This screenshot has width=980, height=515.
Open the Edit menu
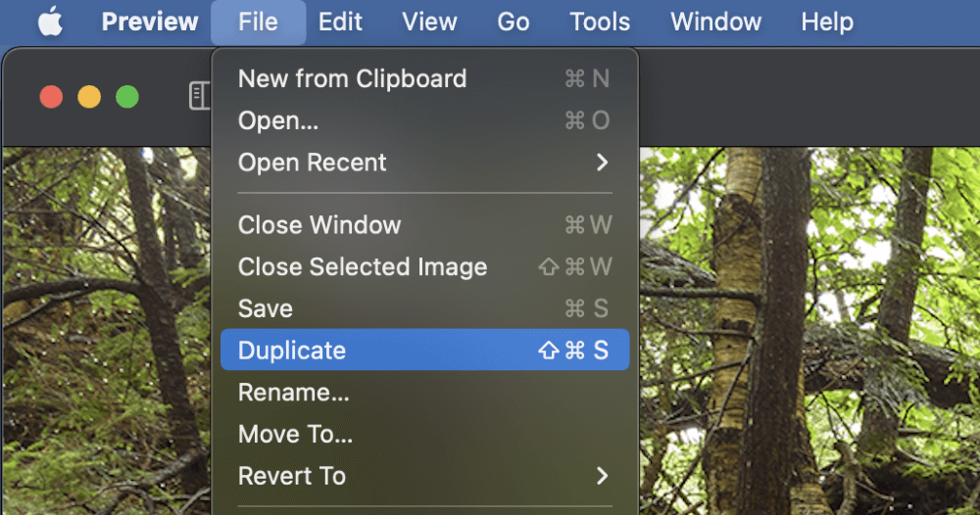pyautogui.click(x=340, y=22)
